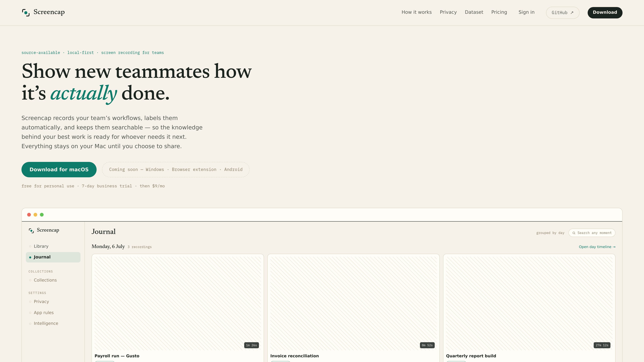Open the GitHub repository link

click(562, 13)
